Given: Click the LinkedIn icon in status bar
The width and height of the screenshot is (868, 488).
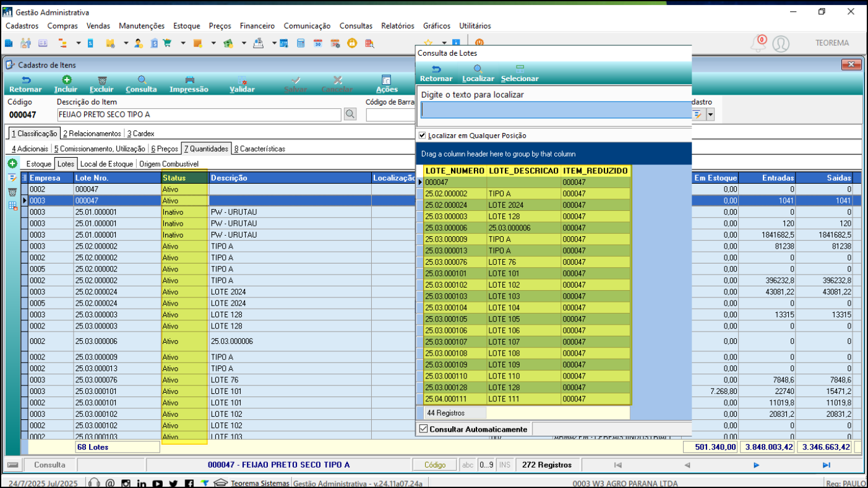Looking at the screenshot, I should click(142, 484).
